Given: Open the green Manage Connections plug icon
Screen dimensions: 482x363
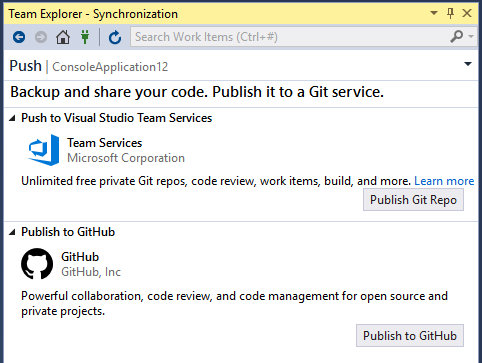Looking at the screenshot, I should (x=85, y=37).
